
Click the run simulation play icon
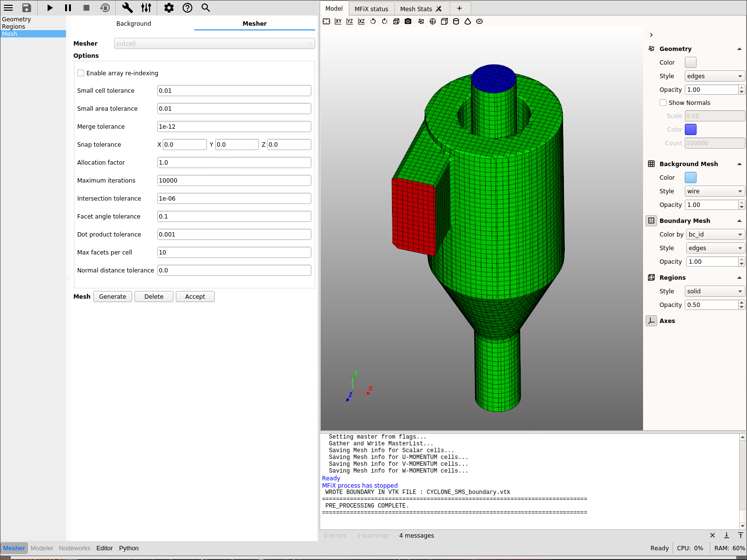pos(50,8)
